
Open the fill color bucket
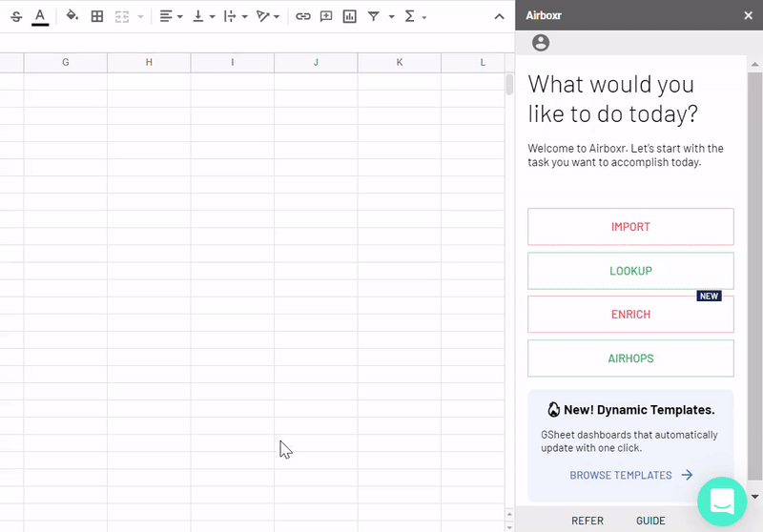point(72,16)
